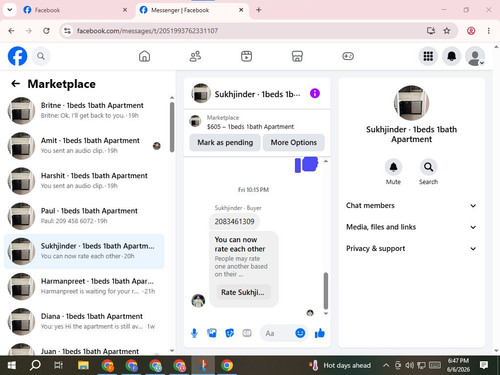500x375 pixels.
Task: Open the Video reels icon
Action: 246,56
